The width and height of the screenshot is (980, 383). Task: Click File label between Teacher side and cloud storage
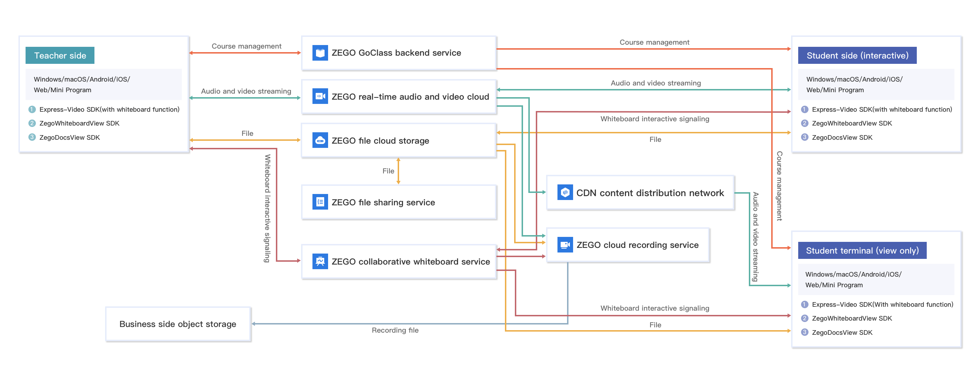coord(247,133)
